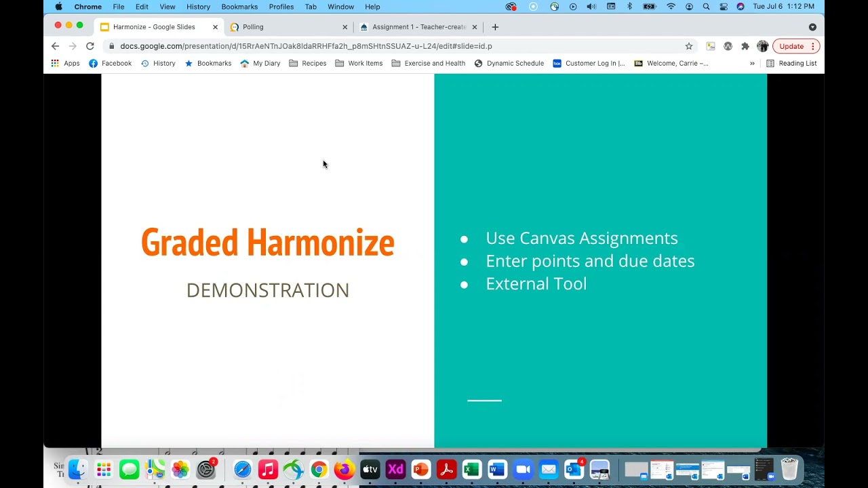Open the History bookmark

point(158,63)
